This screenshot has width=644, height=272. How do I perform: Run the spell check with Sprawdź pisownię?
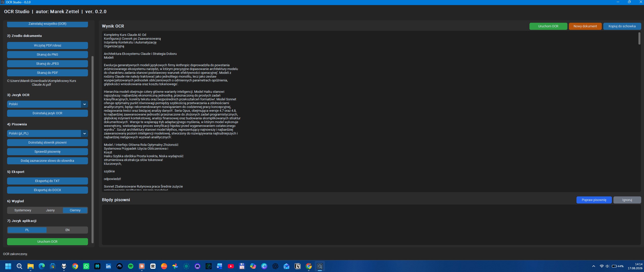(x=48, y=152)
